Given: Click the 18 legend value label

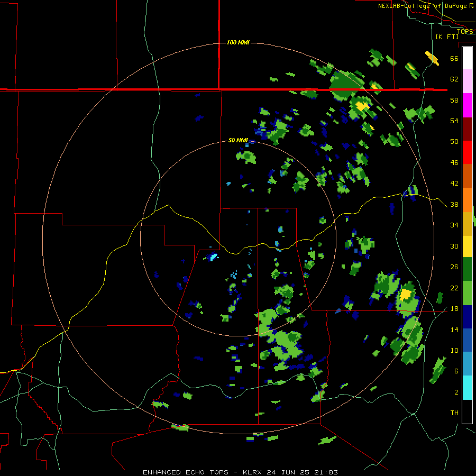Looking at the screenshot, I should [454, 309].
